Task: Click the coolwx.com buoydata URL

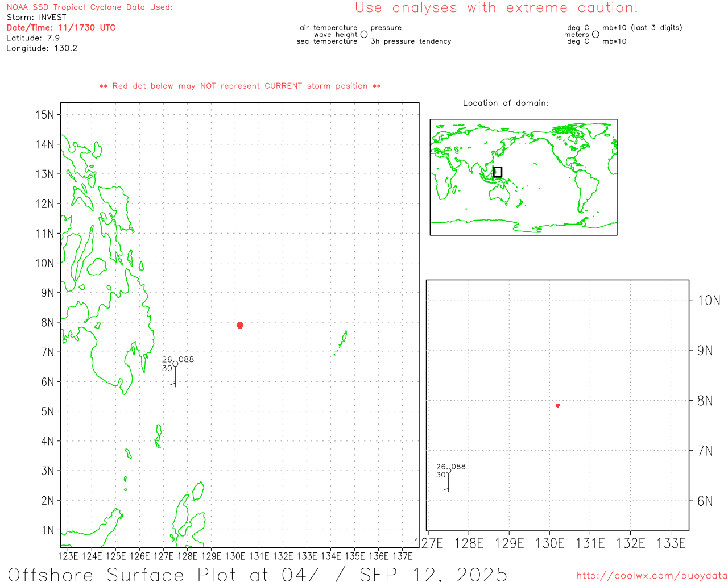Action: point(652,576)
